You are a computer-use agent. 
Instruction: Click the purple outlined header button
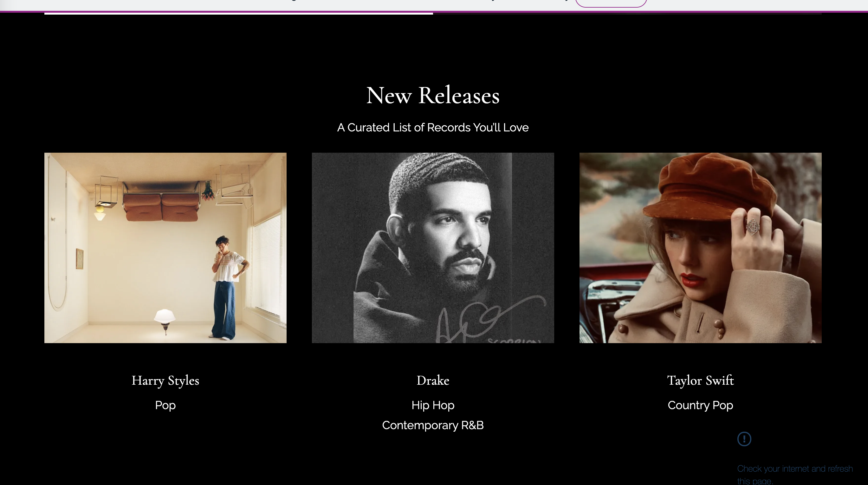pos(611,3)
